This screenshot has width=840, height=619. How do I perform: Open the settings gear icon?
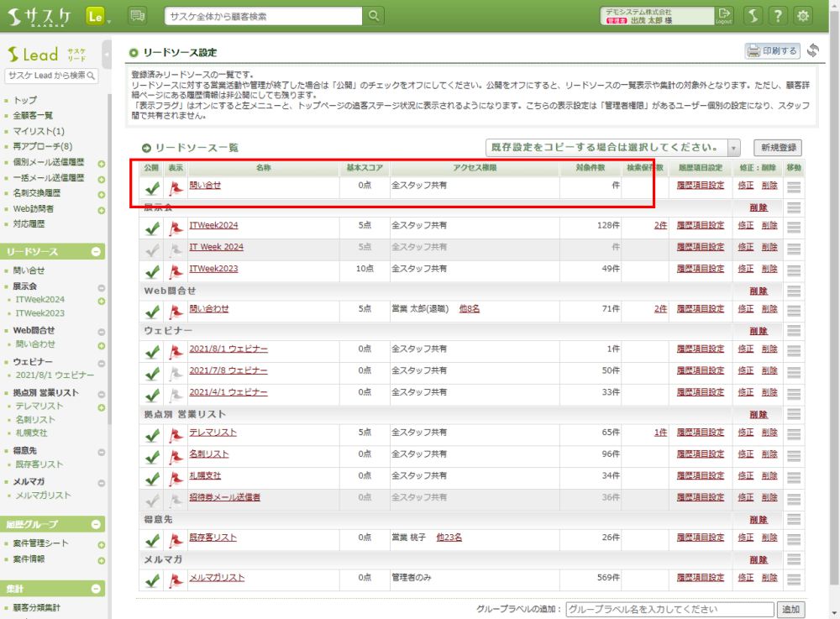click(804, 16)
